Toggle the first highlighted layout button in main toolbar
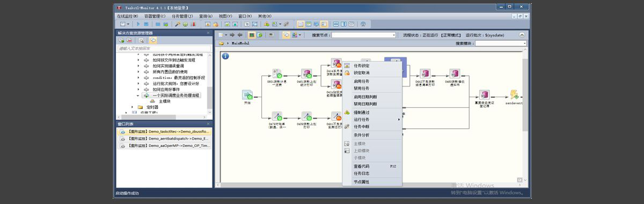 (x=301, y=24)
